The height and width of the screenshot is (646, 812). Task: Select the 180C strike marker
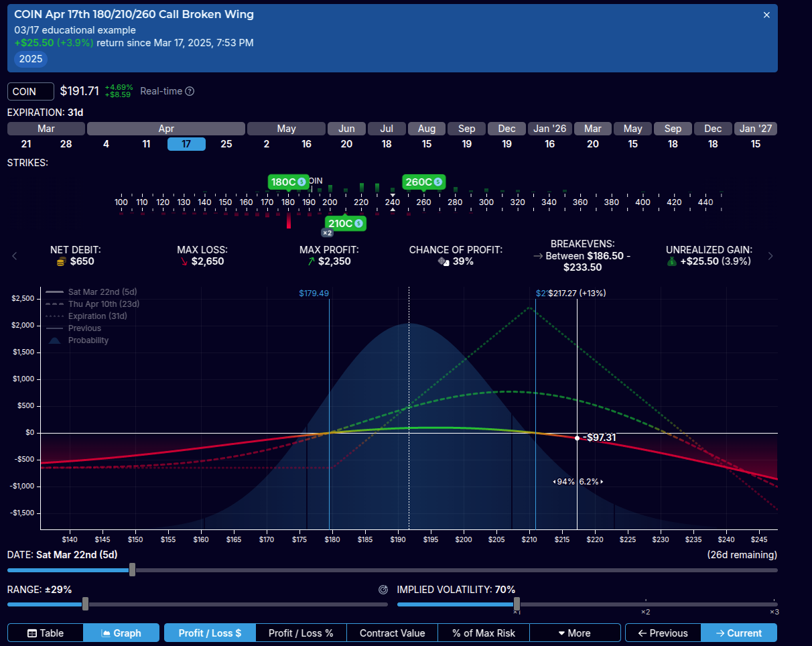tap(288, 182)
